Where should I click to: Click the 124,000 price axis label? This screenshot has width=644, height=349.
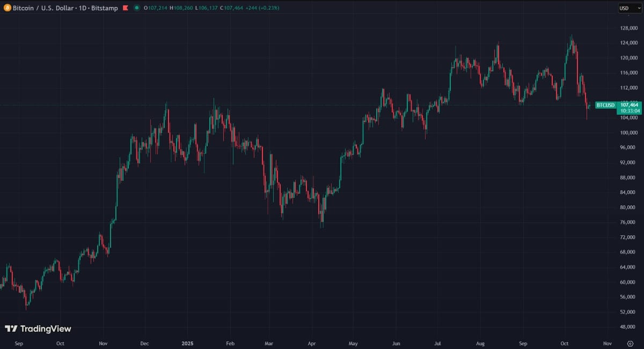628,43
